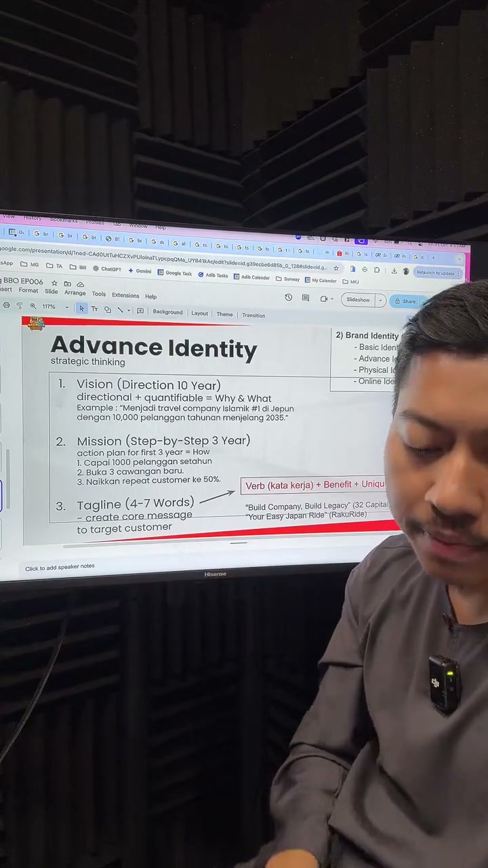Star the BBO EP006 presentation

(x=54, y=283)
